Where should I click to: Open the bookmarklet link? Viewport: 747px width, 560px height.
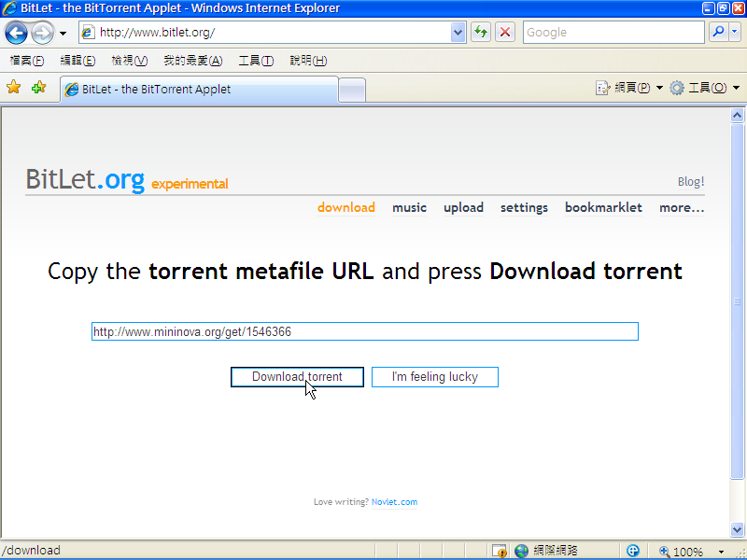tap(603, 207)
